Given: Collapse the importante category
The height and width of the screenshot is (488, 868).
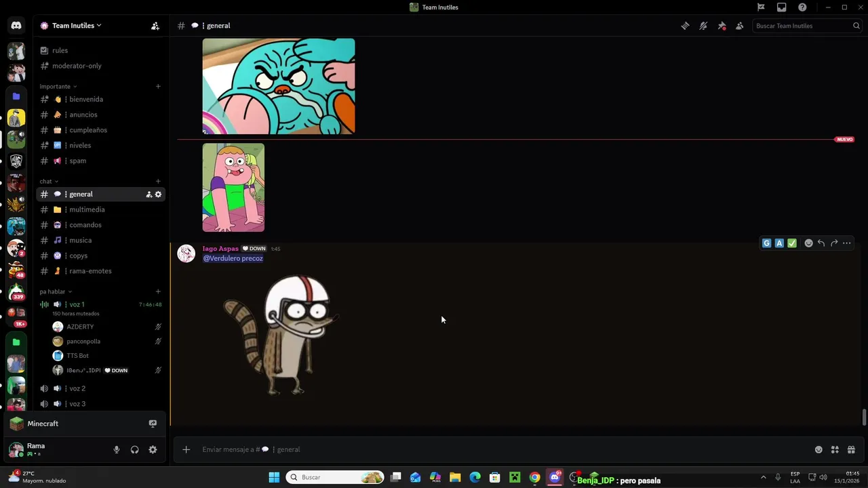Looking at the screenshot, I should tap(58, 87).
